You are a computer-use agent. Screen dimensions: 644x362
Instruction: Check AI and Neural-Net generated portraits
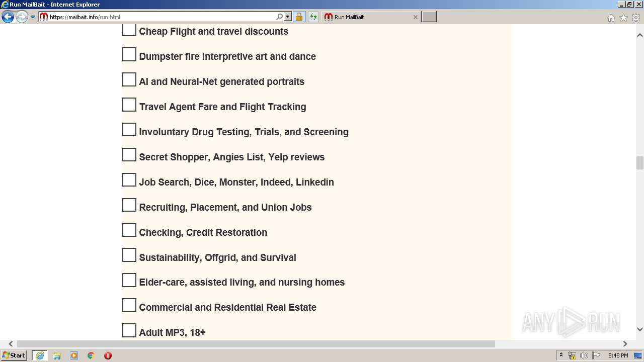click(x=129, y=79)
